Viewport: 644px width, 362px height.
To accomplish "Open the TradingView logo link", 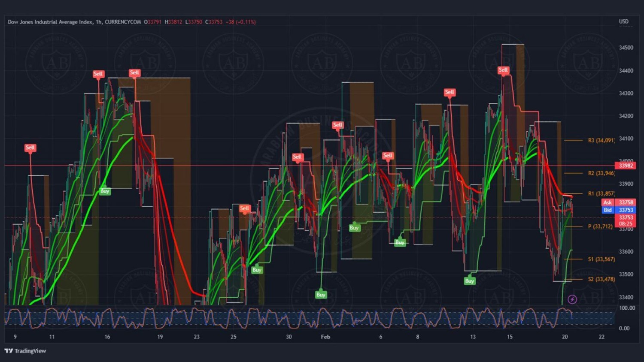I will tap(25, 351).
